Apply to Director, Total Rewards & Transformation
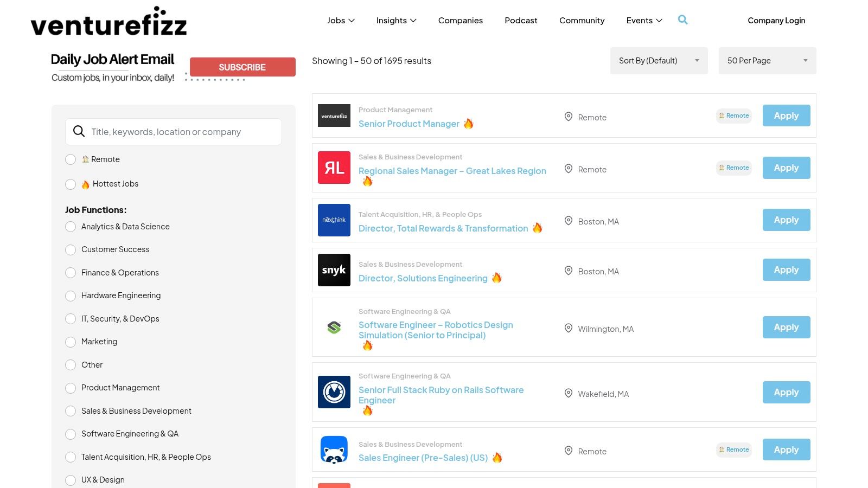This screenshot has width=868, height=488. 787,220
